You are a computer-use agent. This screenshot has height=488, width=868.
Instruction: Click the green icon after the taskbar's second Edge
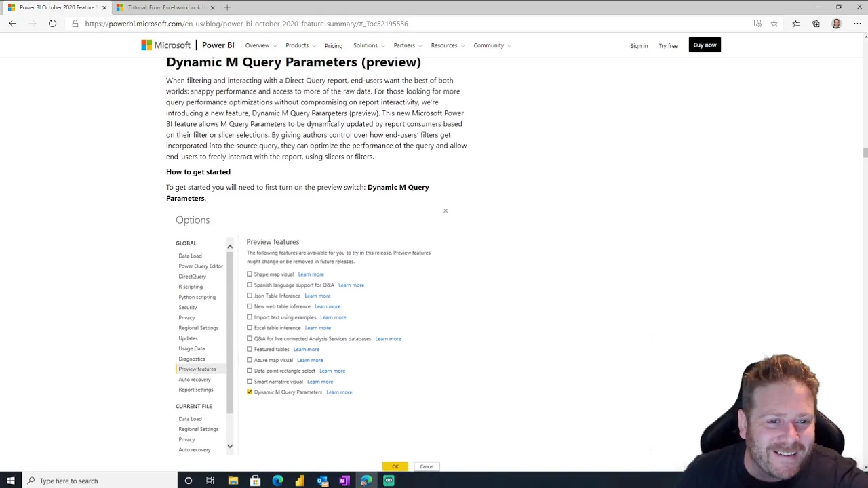389,481
